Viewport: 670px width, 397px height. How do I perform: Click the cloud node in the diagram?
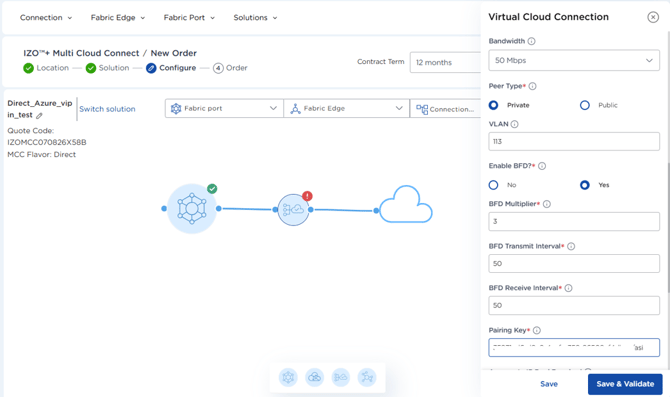(x=406, y=205)
